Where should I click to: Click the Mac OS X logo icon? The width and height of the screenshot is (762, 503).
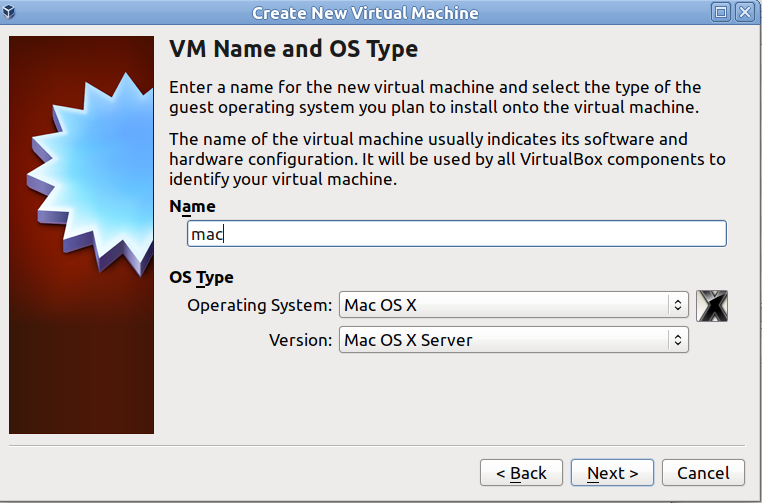pyautogui.click(x=712, y=305)
